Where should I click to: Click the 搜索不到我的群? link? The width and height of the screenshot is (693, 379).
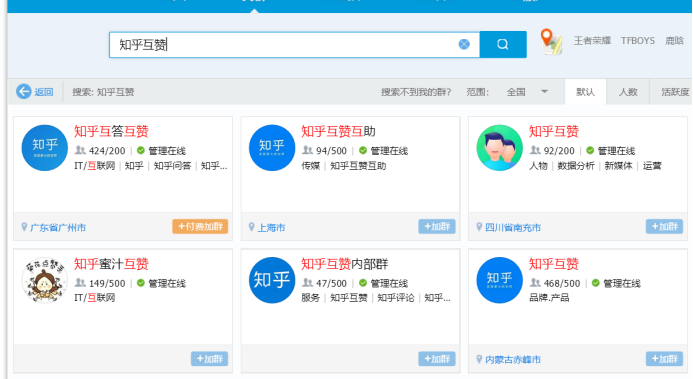pos(416,92)
